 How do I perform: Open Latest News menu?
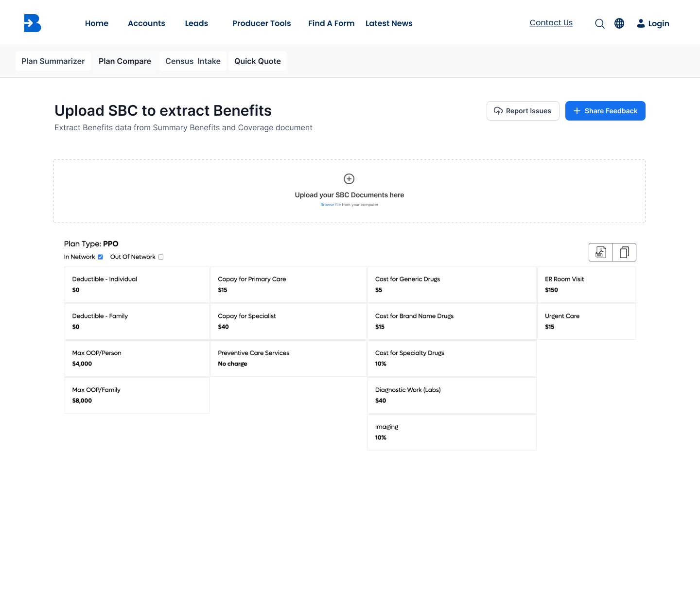coord(389,23)
